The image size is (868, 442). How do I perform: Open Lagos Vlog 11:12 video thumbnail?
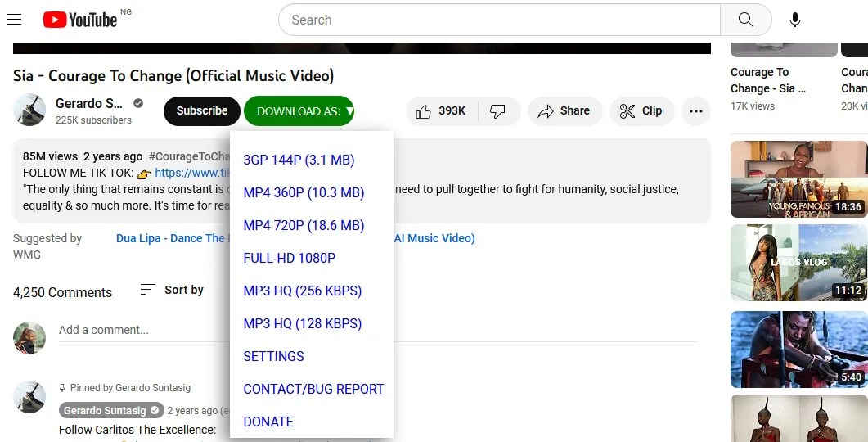798,263
